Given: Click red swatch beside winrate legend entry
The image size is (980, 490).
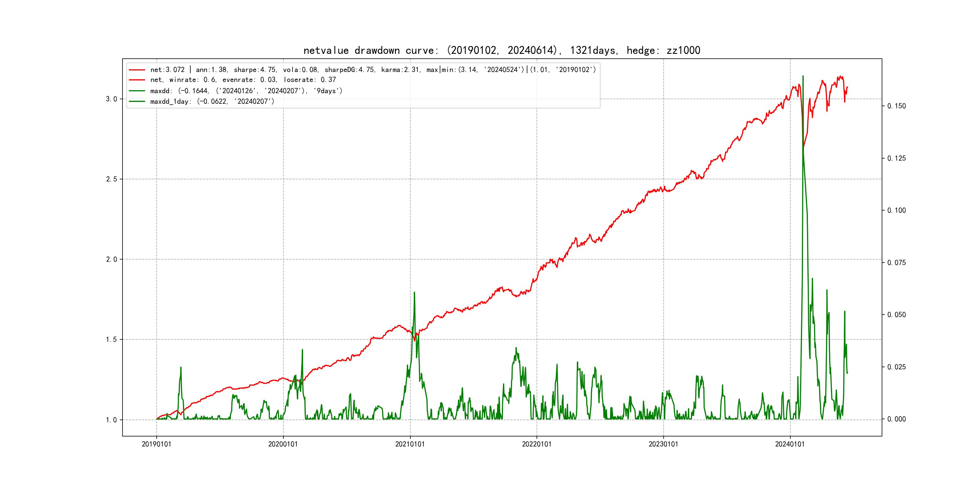Looking at the screenshot, I should pos(137,80).
